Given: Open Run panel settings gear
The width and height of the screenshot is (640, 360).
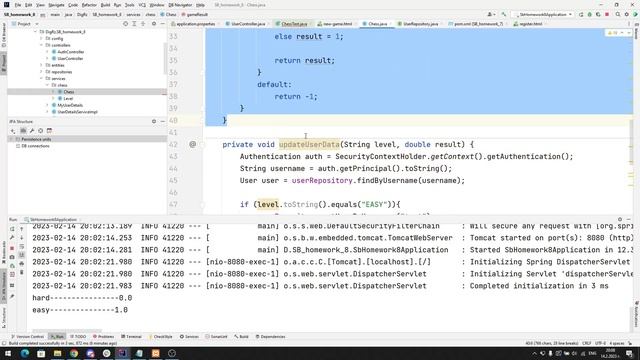Looking at the screenshot, I should (620, 220).
